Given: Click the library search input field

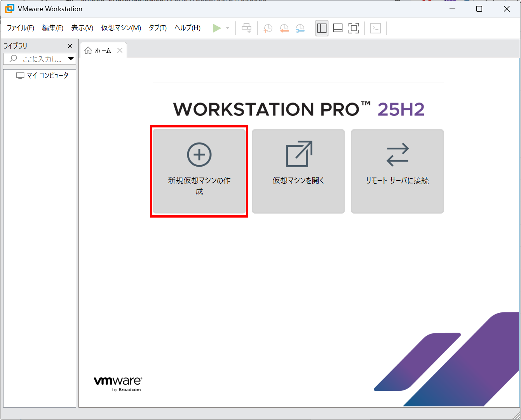Looking at the screenshot, I should [40, 59].
